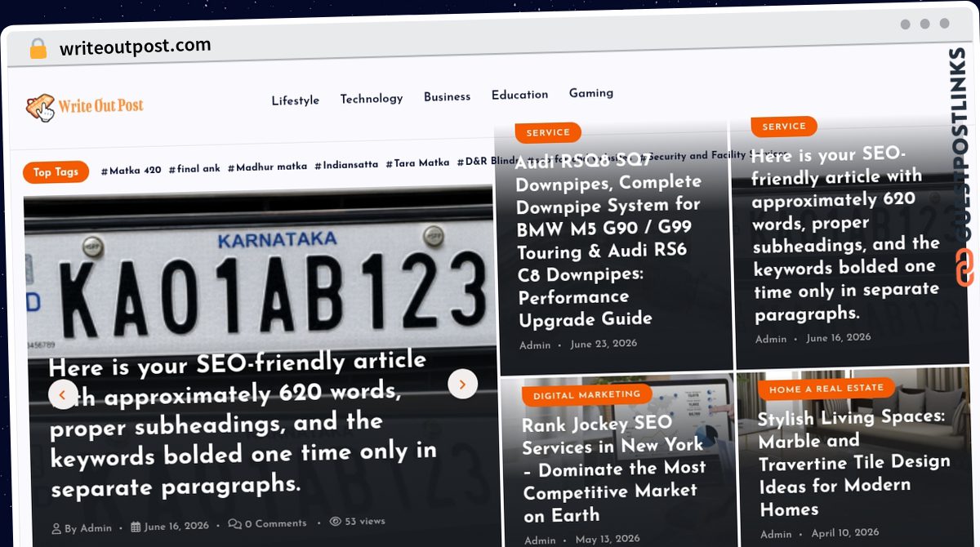Click By Admin on the featured post

pyautogui.click(x=88, y=528)
